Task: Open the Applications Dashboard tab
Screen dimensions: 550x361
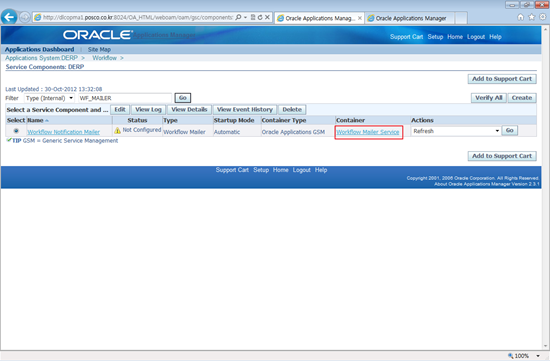Action: tap(39, 49)
